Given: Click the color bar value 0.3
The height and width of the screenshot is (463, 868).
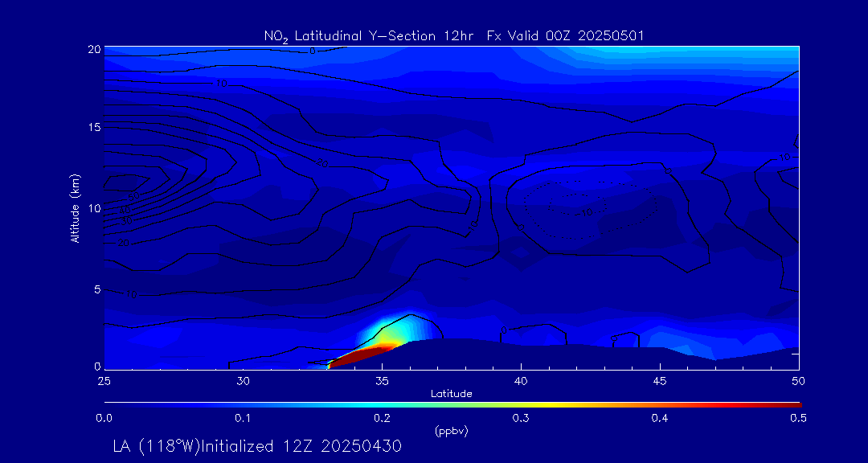Looking at the screenshot, I should pyautogui.click(x=521, y=420).
